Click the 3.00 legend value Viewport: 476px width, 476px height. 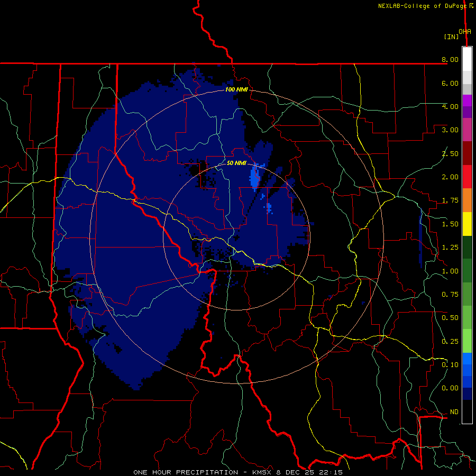click(450, 130)
